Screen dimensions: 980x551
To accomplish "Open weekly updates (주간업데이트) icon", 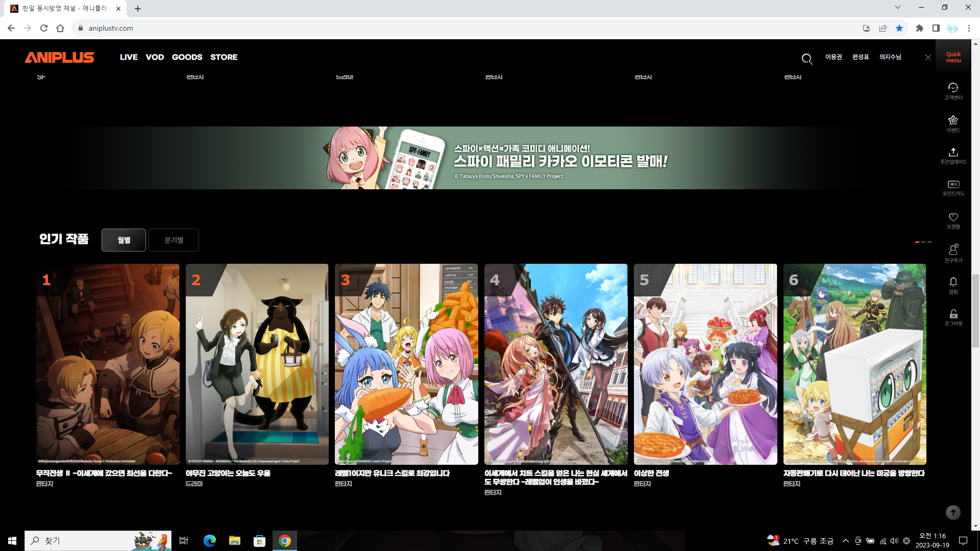I will click(x=953, y=155).
